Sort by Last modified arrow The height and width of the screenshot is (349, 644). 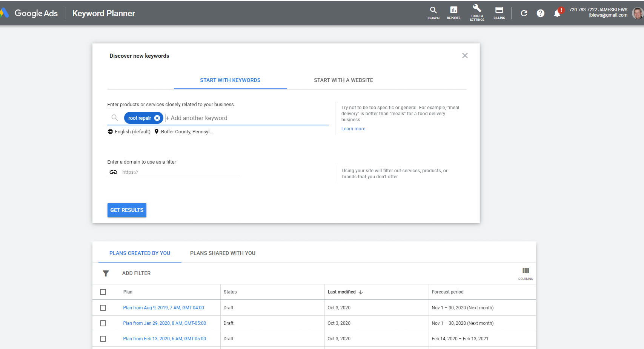coord(361,292)
